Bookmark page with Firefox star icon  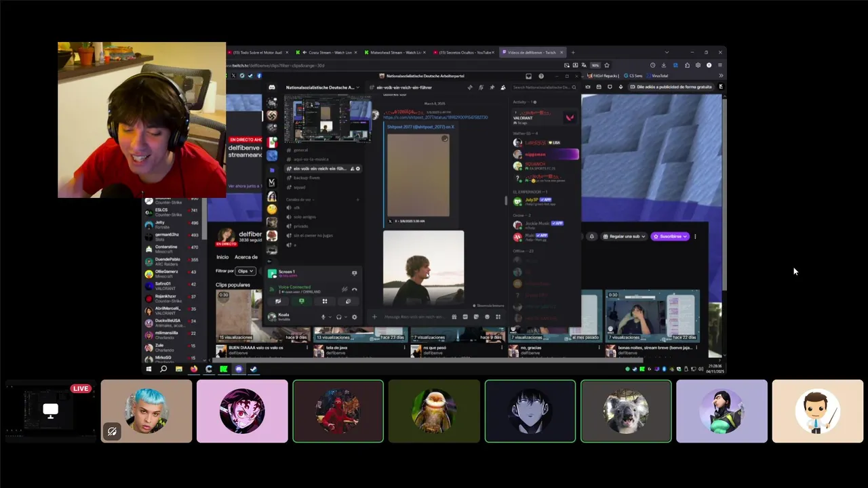tap(606, 65)
